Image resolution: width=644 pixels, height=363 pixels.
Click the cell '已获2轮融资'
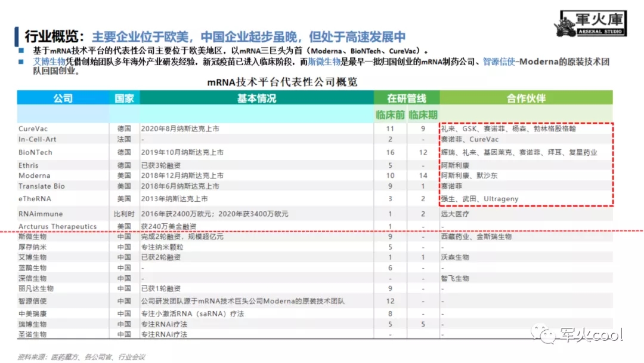[x=161, y=257]
